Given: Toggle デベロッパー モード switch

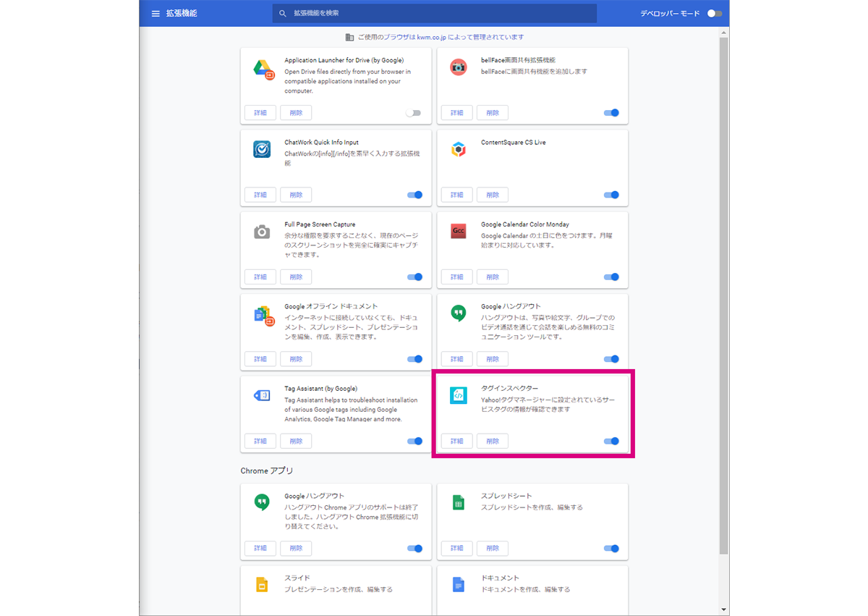Looking at the screenshot, I should click(715, 14).
